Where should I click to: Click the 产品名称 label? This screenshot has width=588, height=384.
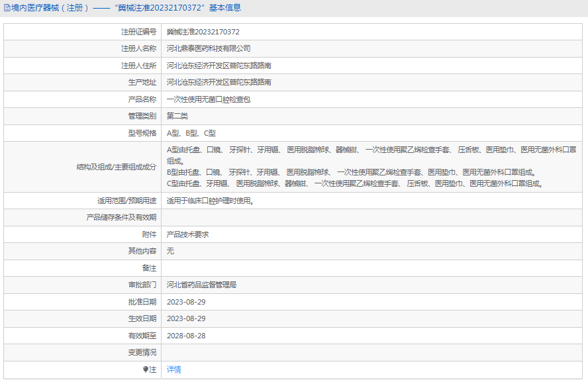pos(142,99)
